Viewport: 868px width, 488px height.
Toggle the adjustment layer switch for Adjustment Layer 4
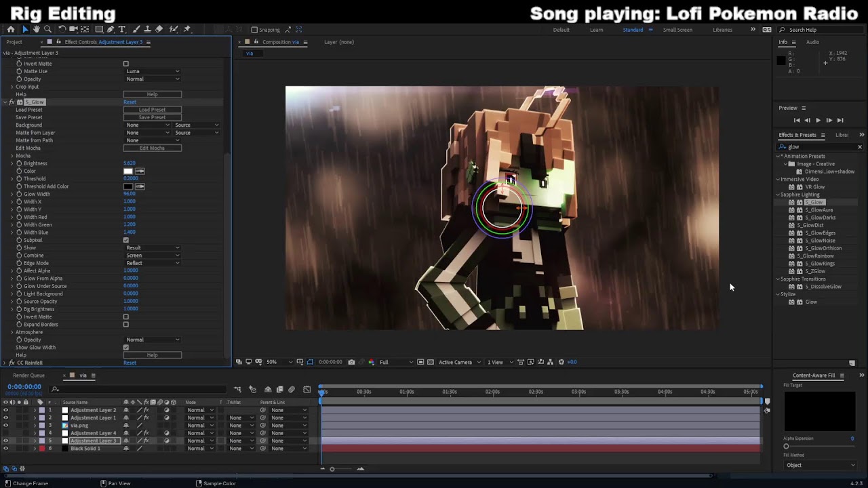click(167, 433)
